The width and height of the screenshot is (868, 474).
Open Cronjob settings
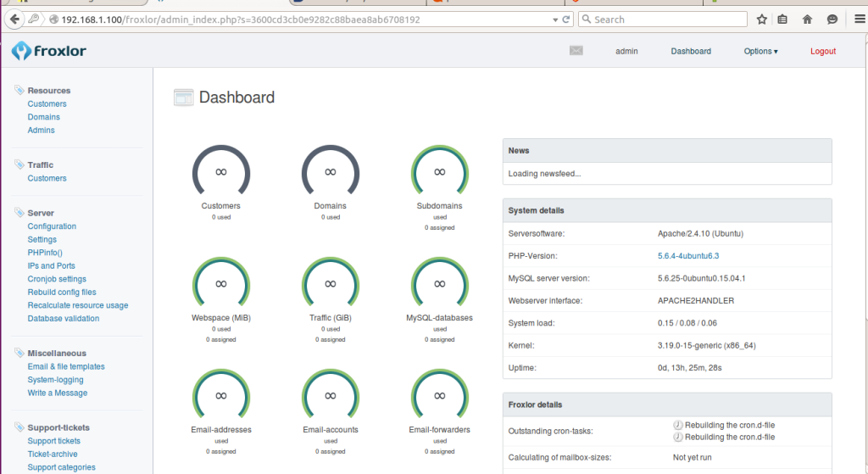click(57, 279)
